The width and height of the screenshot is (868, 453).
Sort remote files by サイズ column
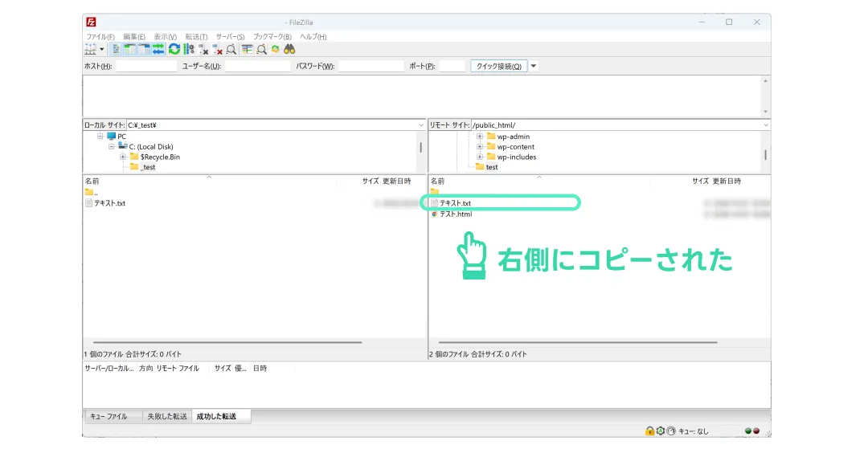point(700,181)
